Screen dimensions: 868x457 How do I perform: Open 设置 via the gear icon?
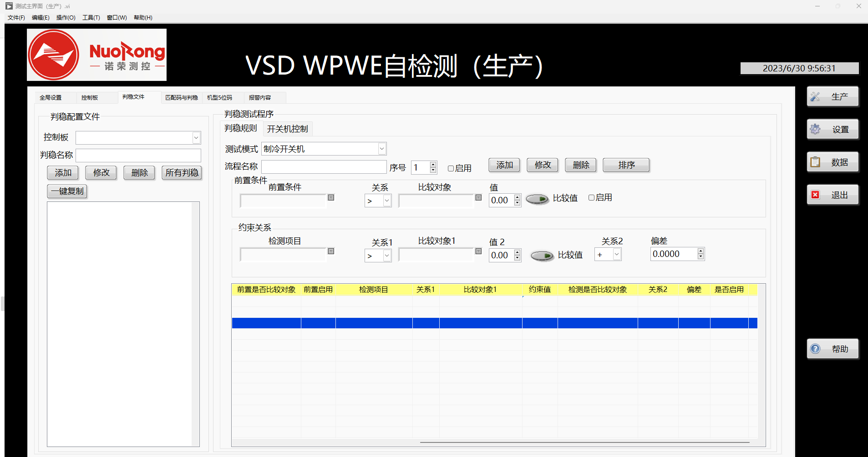pyautogui.click(x=815, y=129)
